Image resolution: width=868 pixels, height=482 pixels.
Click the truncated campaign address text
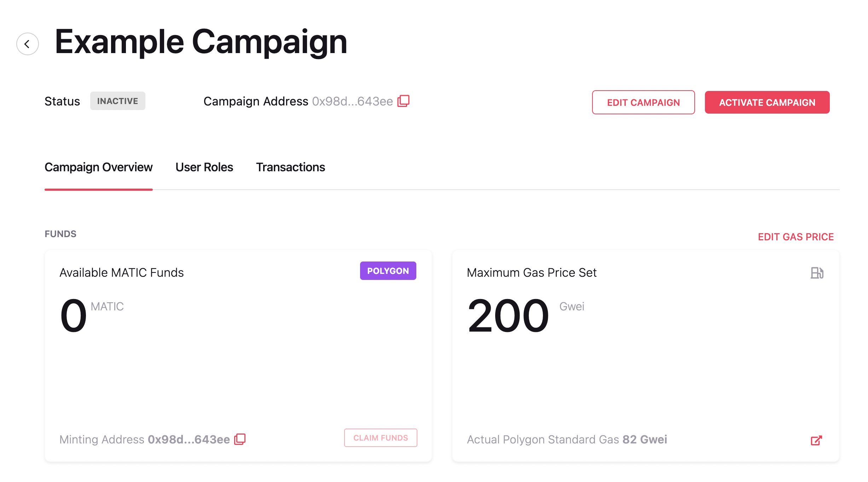click(352, 101)
